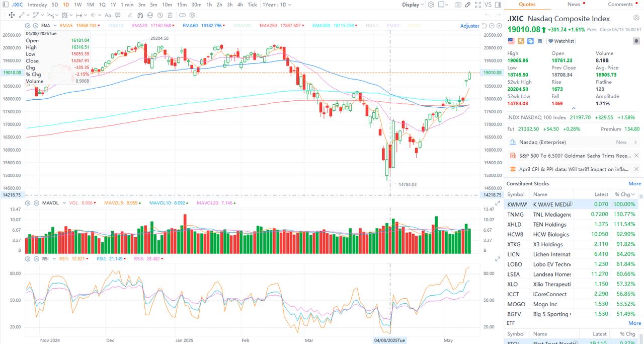Open alert bell for .IXIC

[x=636, y=41]
